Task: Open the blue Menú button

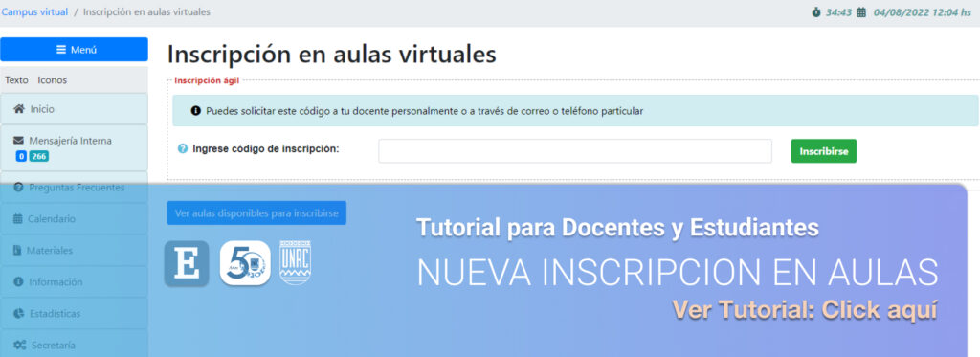Action: [74, 50]
